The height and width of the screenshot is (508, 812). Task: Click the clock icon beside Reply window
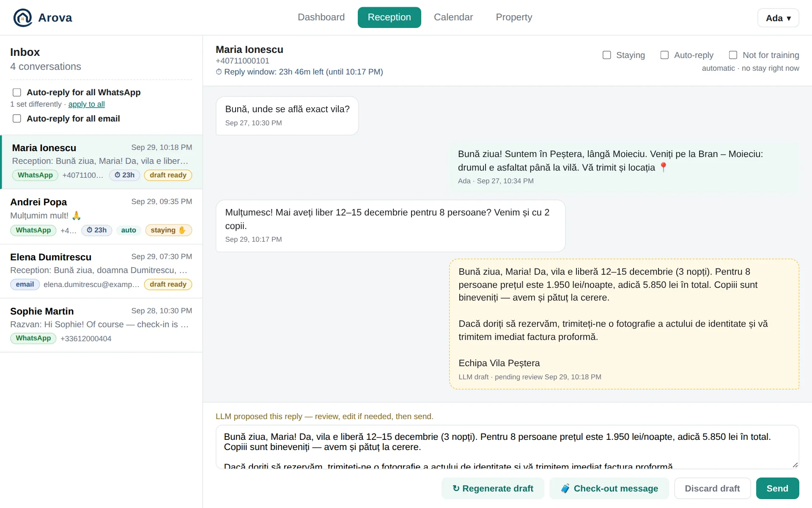point(219,72)
